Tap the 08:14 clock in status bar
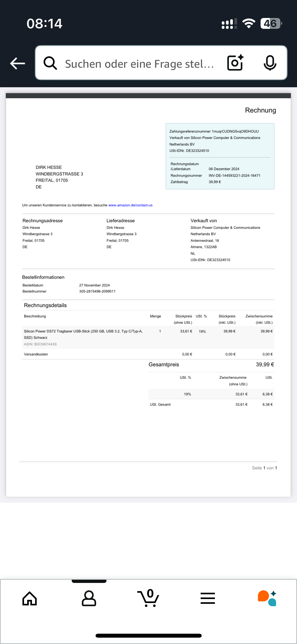 click(44, 24)
